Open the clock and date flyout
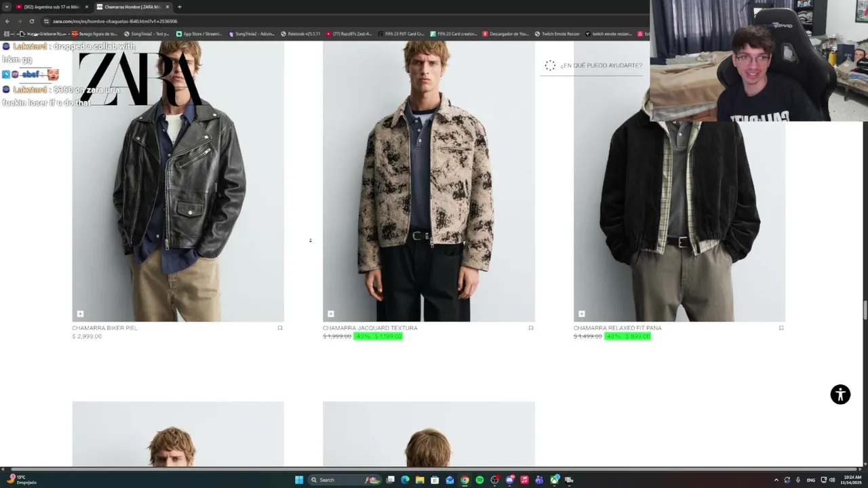 click(x=851, y=480)
